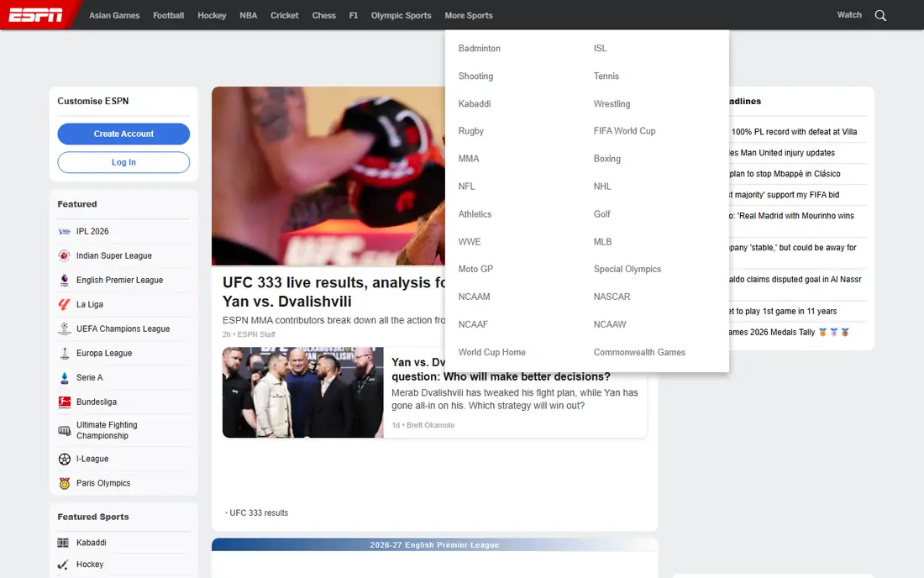Click the Create Account button

tap(123, 134)
